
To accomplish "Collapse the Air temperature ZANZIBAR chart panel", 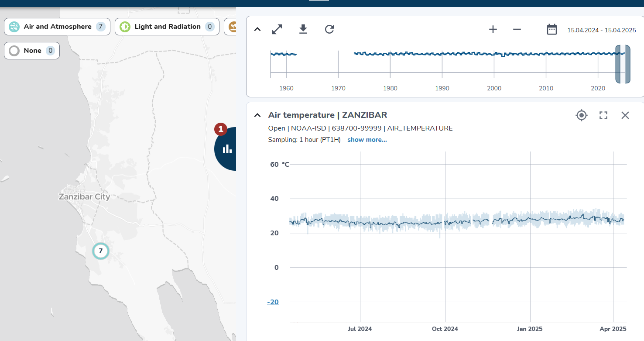I will coord(257,115).
